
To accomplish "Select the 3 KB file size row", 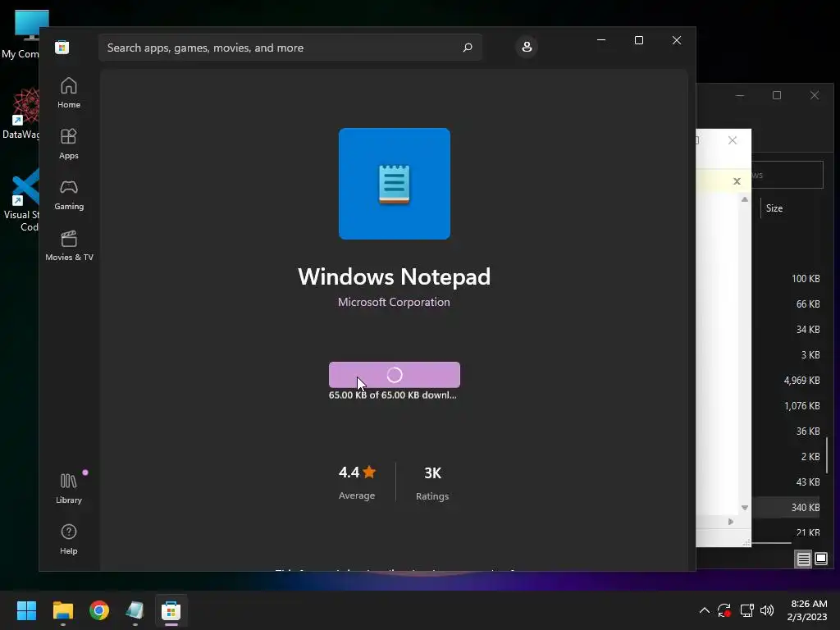I will (810, 354).
